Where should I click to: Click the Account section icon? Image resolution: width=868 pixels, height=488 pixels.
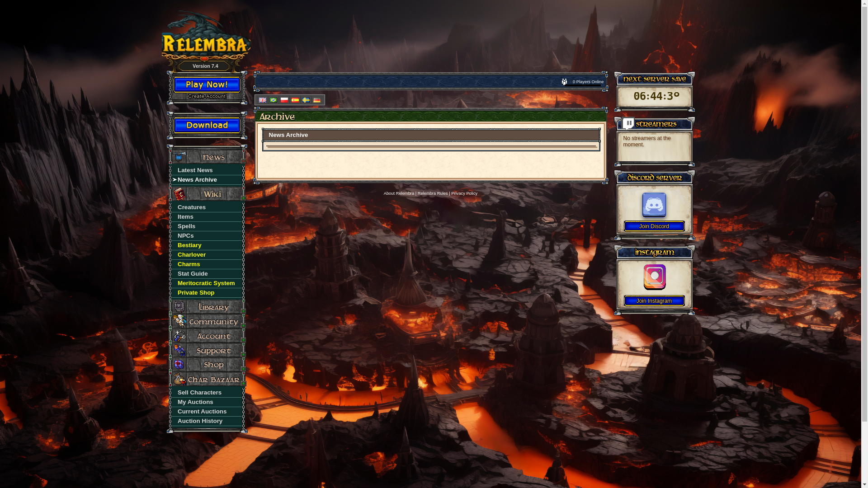(x=179, y=336)
